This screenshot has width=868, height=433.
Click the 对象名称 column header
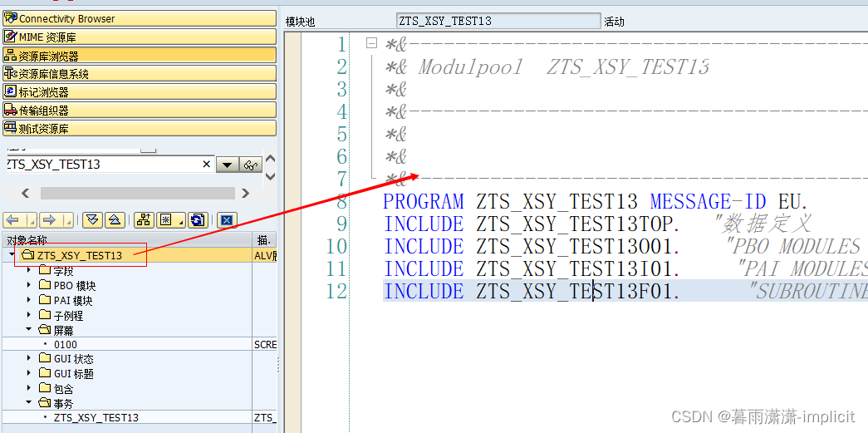coord(127,240)
